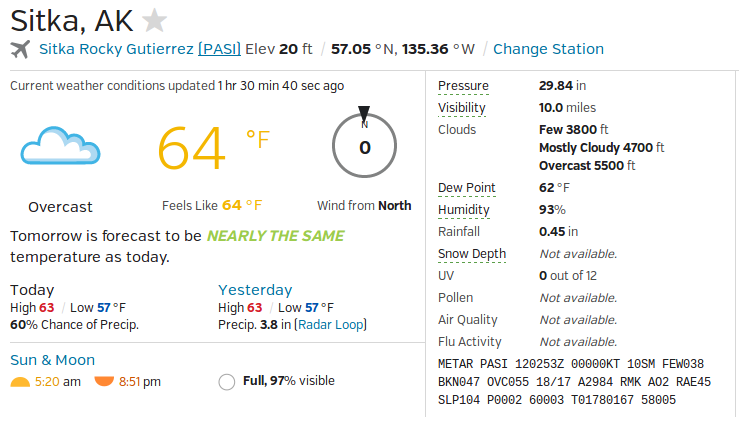Click the Visibility label definition
Screen dimensions: 739x428
(x=462, y=108)
